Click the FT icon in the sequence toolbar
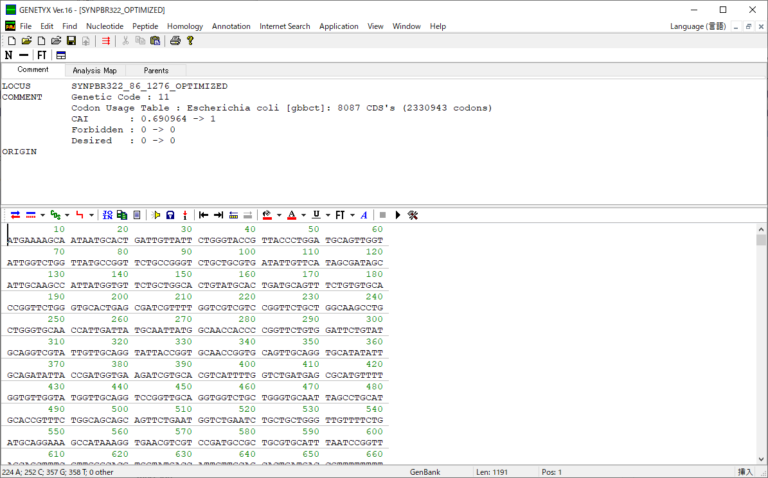The width and height of the screenshot is (768, 478). tap(340, 215)
